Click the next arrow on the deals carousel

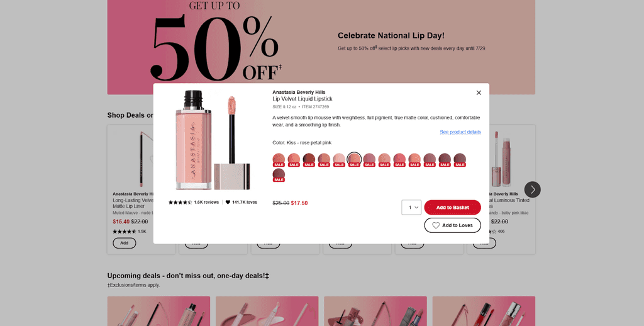532,189
